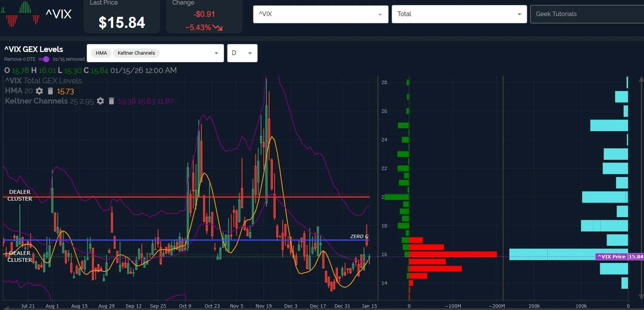Image resolution: width=644 pixels, height=310 pixels.
Task: Expand the indicators multi-select dropdown
Action: click(x=216, y=53)
